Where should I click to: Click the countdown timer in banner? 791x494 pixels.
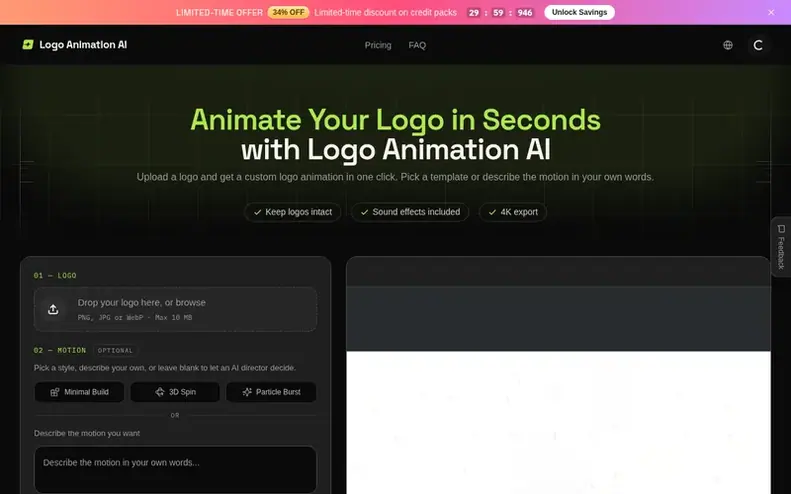[x=499, y=13]
